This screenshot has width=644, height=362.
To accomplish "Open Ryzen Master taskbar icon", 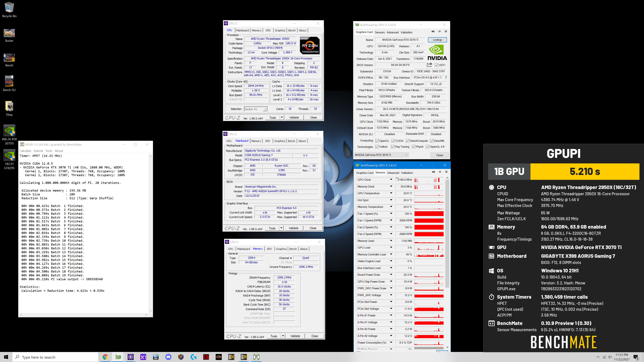I will point(219,357).
